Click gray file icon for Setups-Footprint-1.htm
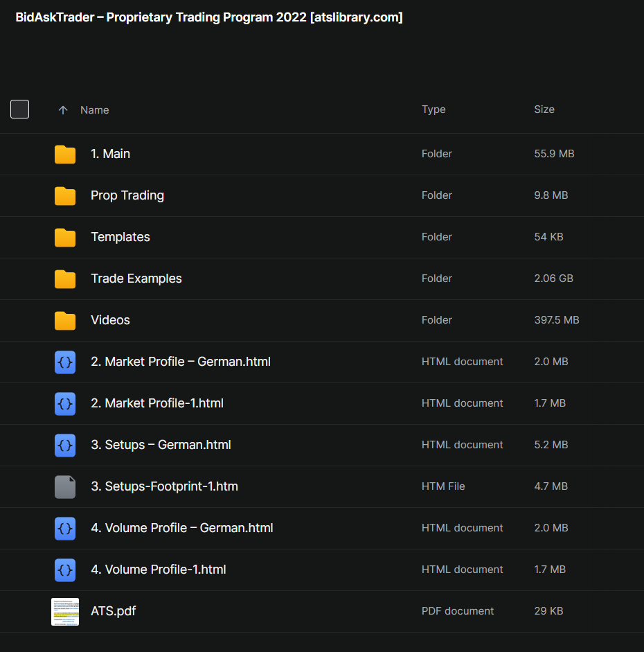Viewport: 644px width, 652px height. click(65, 487)
